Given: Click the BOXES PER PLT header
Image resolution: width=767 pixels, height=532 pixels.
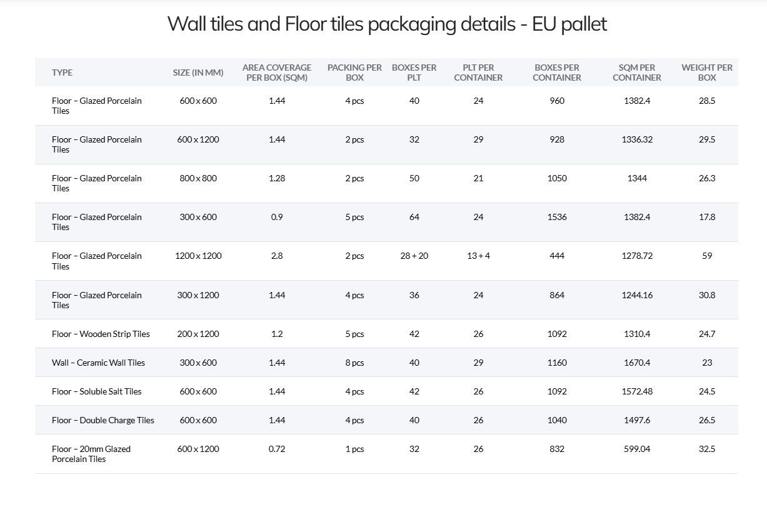Looking at the screenshot, I should [414, 73].
